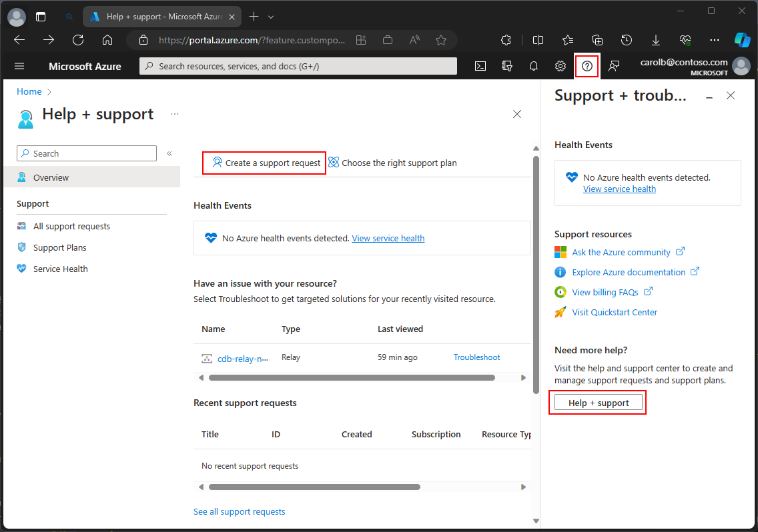Open the browser home page

coord(107,40)
